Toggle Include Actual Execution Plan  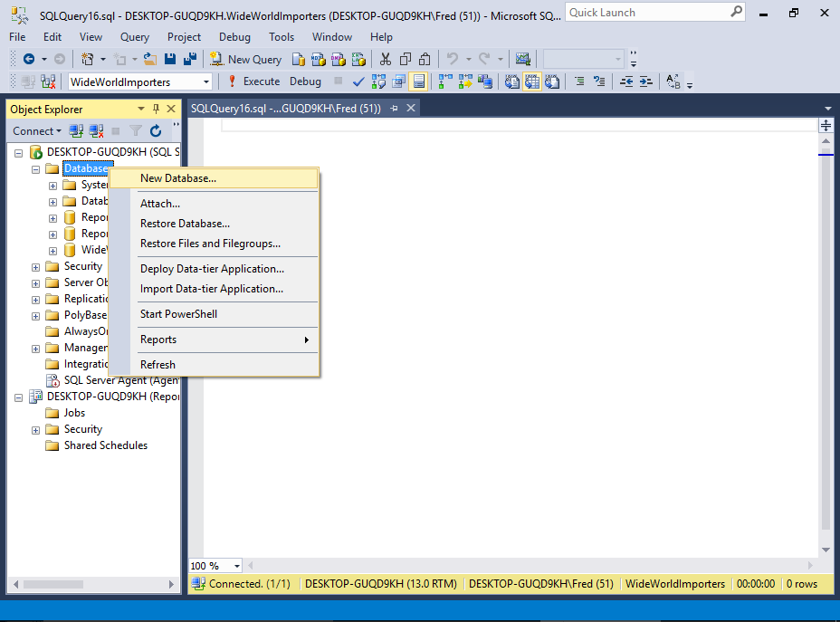click(445, 81)
